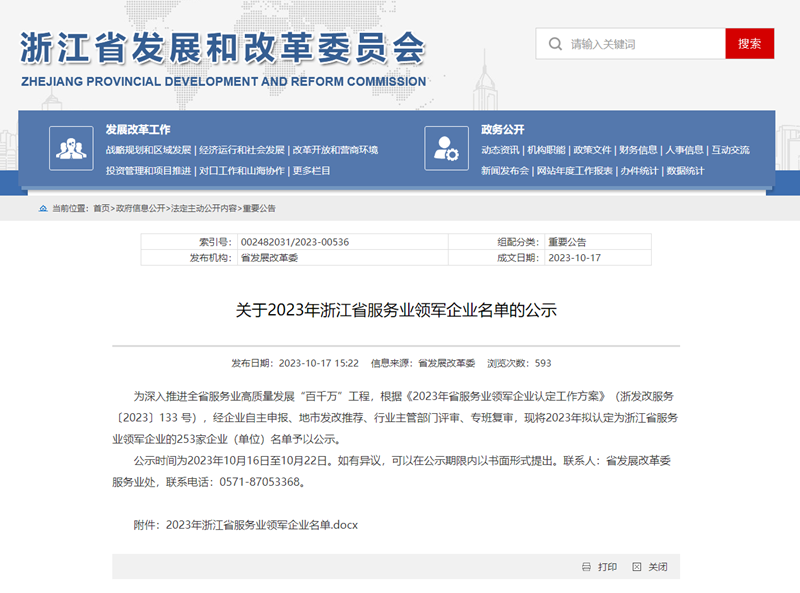Go to 改革开放和营商环境 page
This screenshot has height=593, width=800.
[335, 150]
